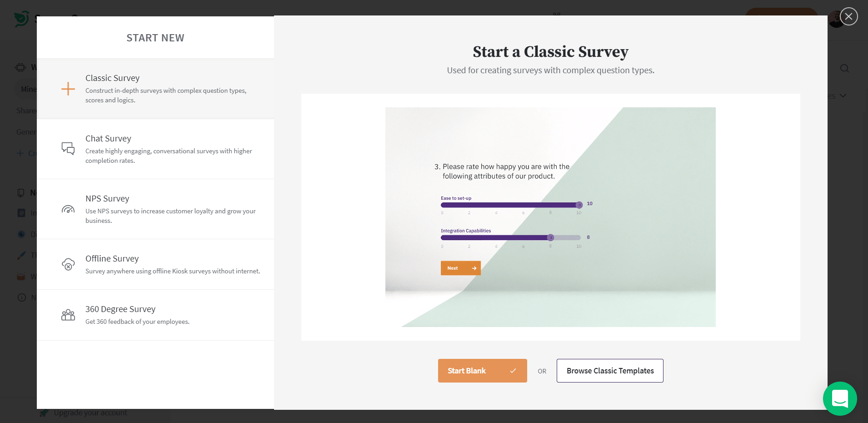Click the checkmark on Start Blank button

(513, 371)
